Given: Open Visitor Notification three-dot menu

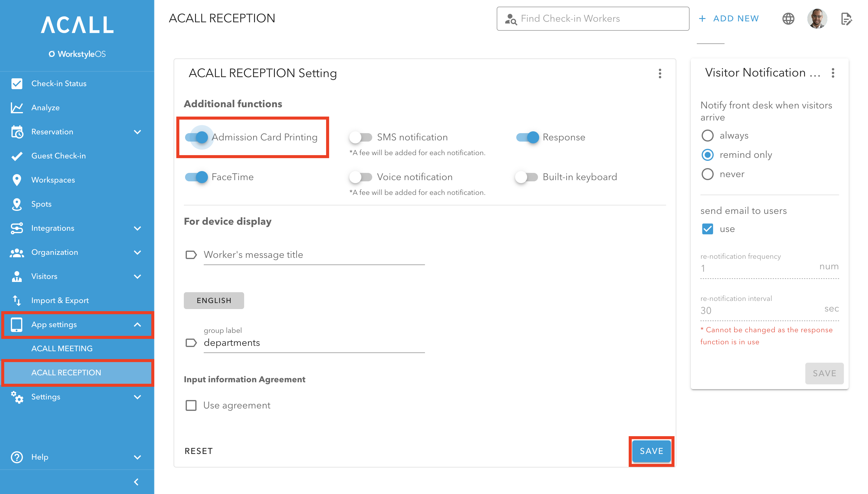Looking at the screenshot, I should [832, 73].
